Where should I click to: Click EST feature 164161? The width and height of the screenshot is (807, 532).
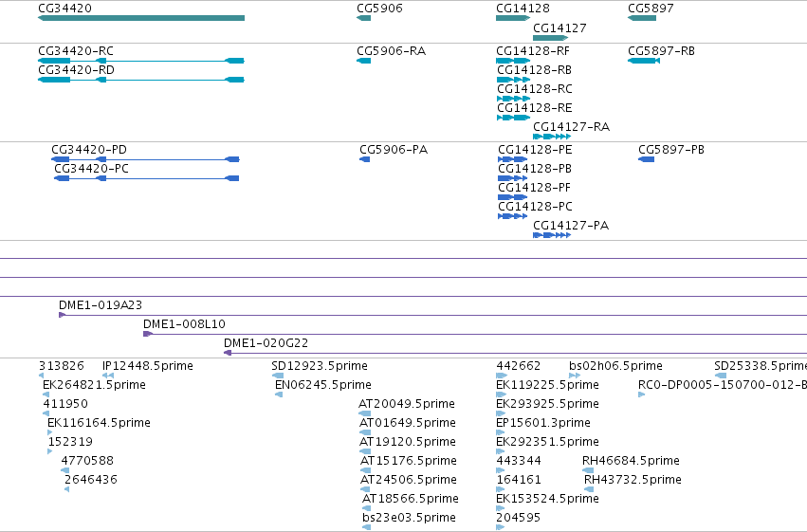[501, 489]
